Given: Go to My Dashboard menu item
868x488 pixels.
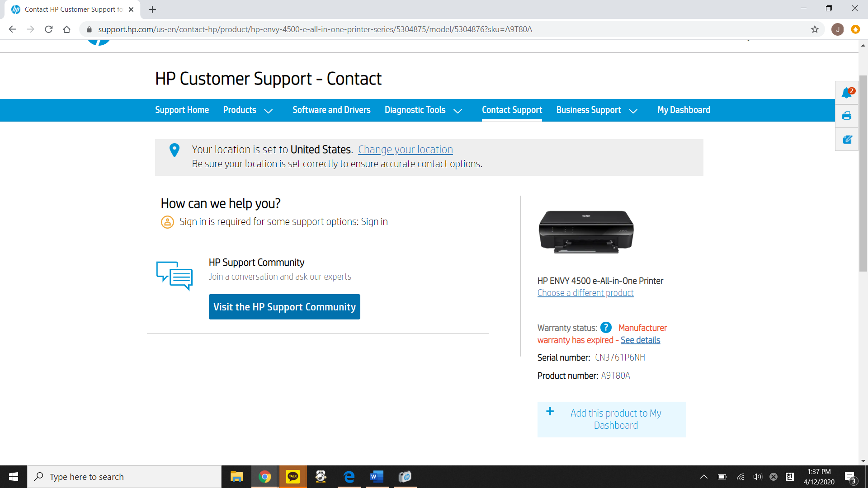Looking at the screenshot, I should pyautogui.click(x=684, y=110).
